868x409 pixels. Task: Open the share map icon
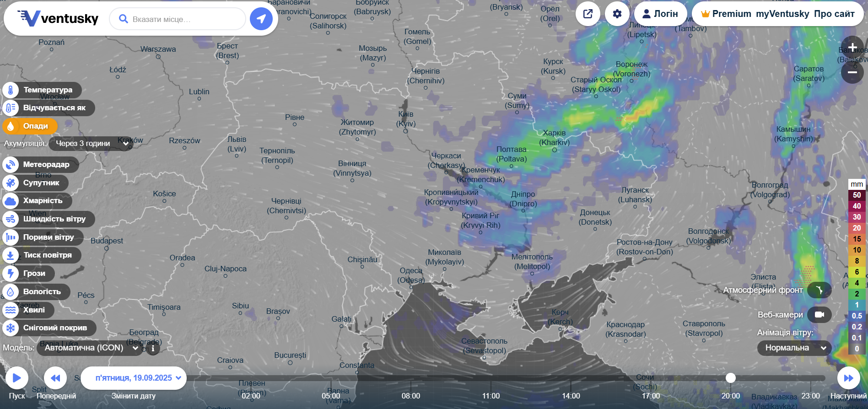point(588,14)
